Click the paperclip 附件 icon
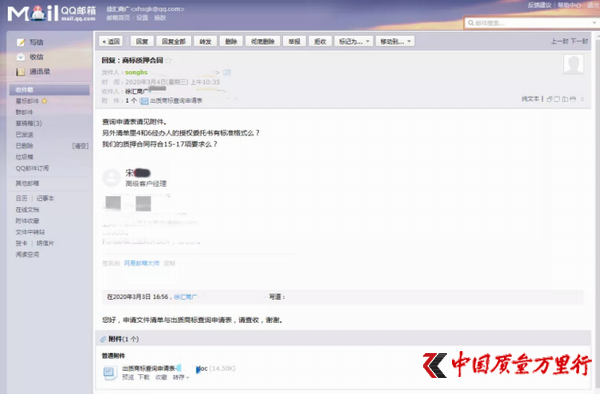This screenshot has width=600, height=394. pos(103,339)
